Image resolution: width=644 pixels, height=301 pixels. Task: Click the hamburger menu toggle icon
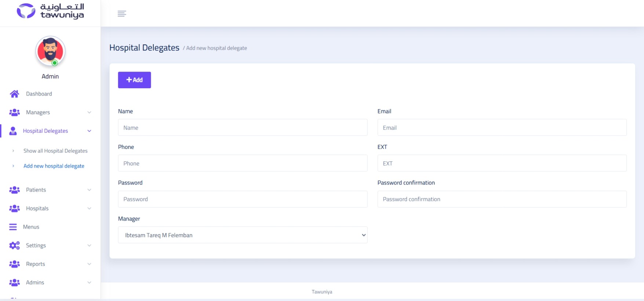[122, 14]
